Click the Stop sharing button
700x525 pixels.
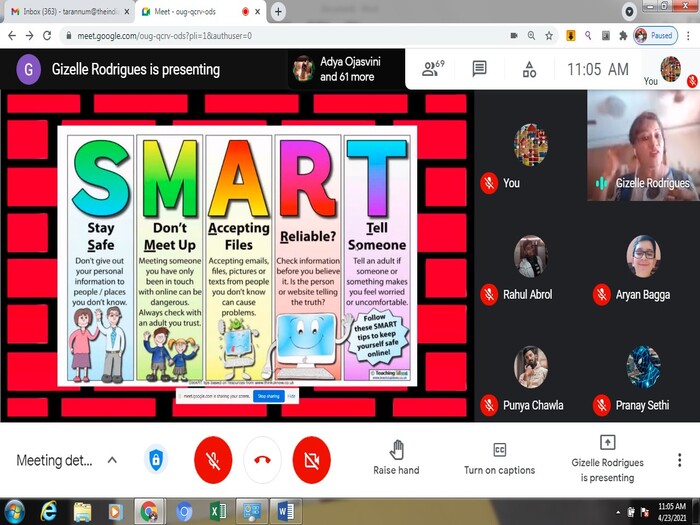(x=269, y=396)
